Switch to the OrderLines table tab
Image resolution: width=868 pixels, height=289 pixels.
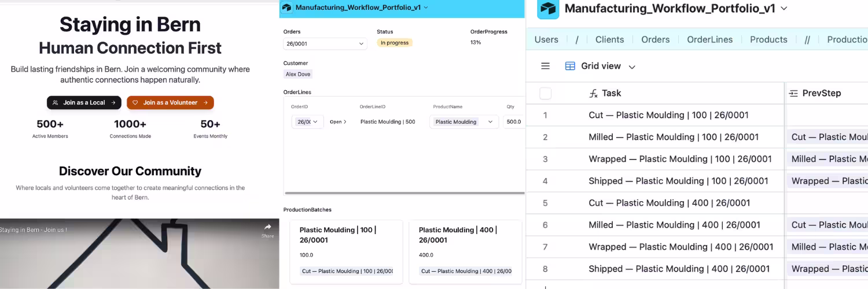(709, 39)
